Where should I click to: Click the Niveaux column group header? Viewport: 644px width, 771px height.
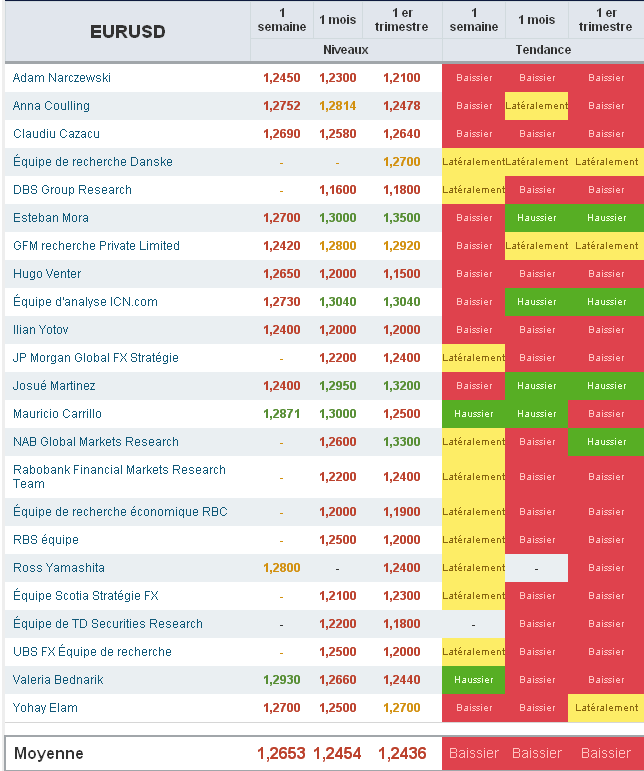(x=346, y=50)
